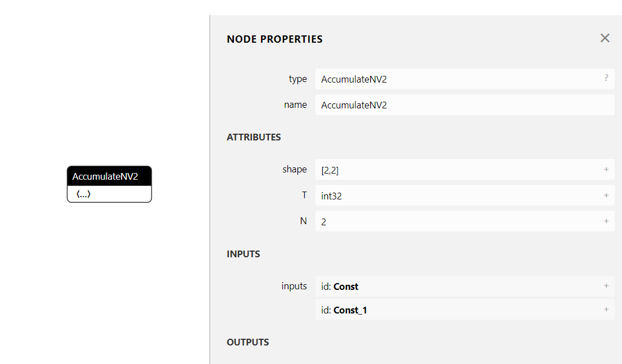622x364 pixels.
Task: Open the type documentation question mark
Action: pos(606,78)
